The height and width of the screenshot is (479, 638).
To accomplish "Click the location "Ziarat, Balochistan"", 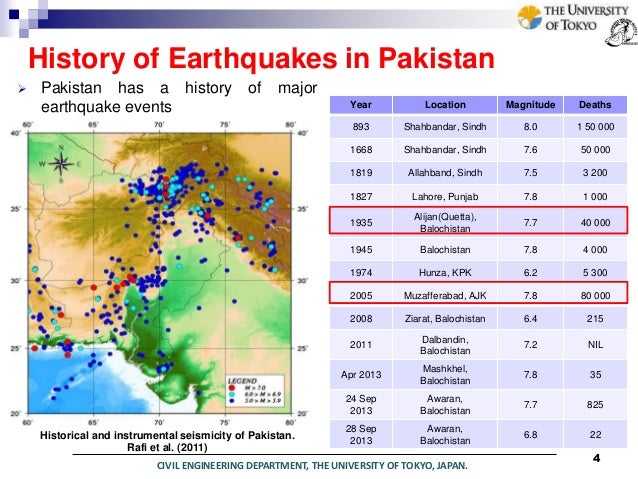I will point(445,319).
